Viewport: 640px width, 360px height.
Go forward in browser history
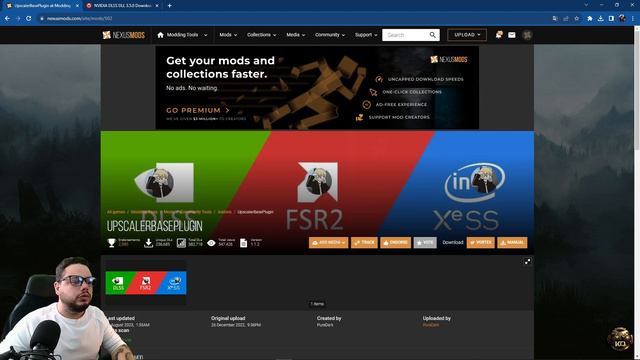18,18
